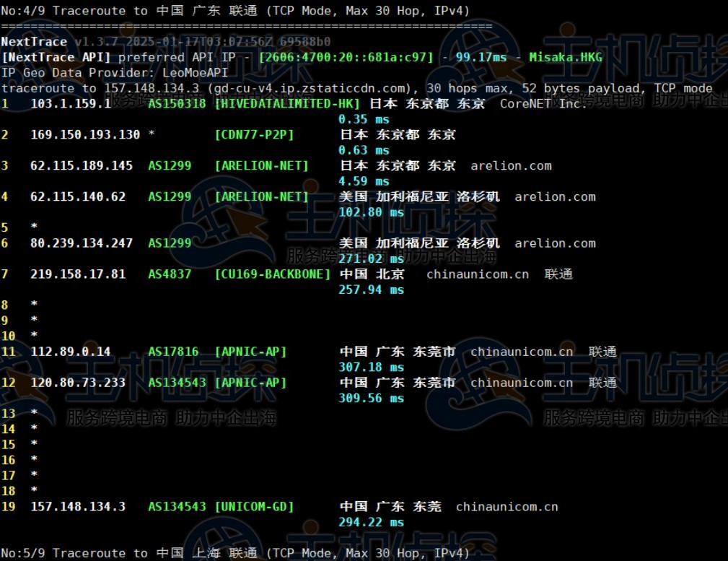
Task: Click the [UNICOM-GD] tag on hop 19
Action: (254, 507)
